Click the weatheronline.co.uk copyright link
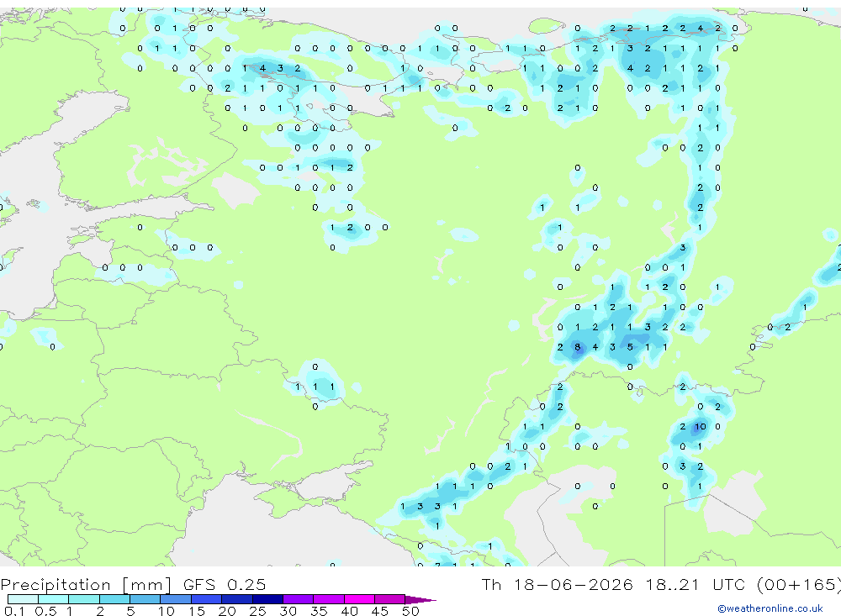This screenshot has height=616, width=841. [770, 608]
